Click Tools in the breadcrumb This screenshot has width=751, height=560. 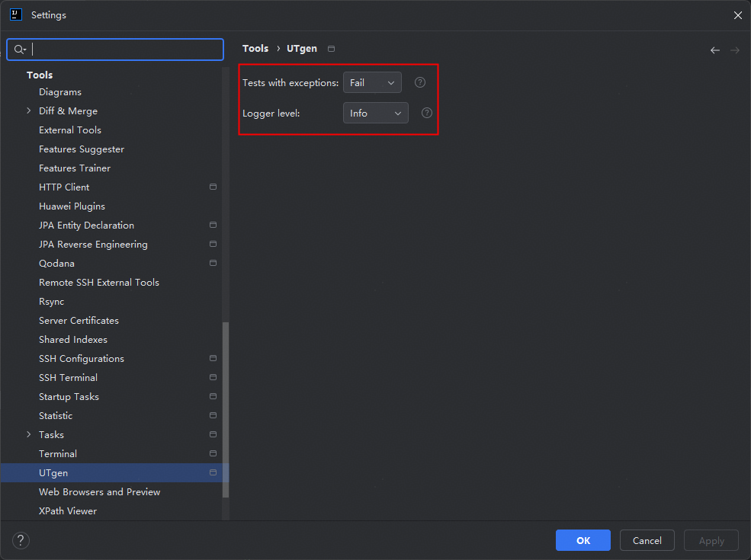255,49
